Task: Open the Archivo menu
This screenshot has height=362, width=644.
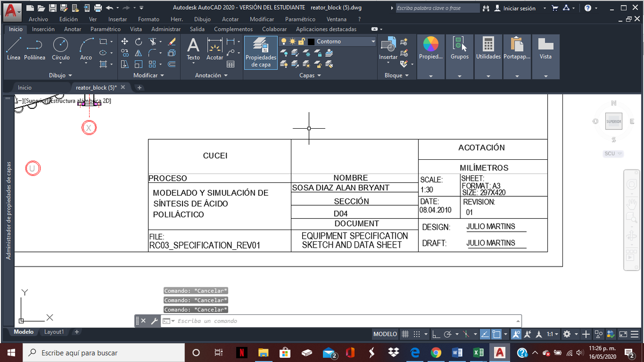Action: coord(38,19)
